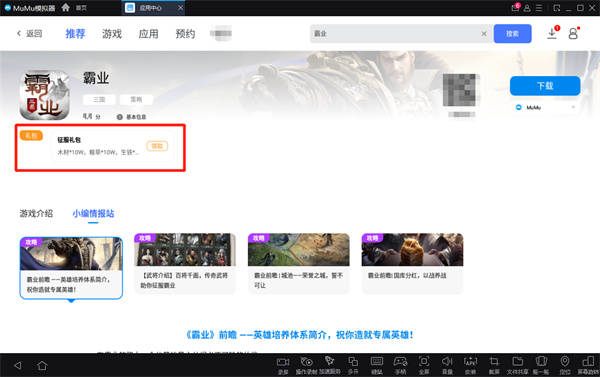Open the operation recorder (操作录制) tool

[x=307, y=365]
